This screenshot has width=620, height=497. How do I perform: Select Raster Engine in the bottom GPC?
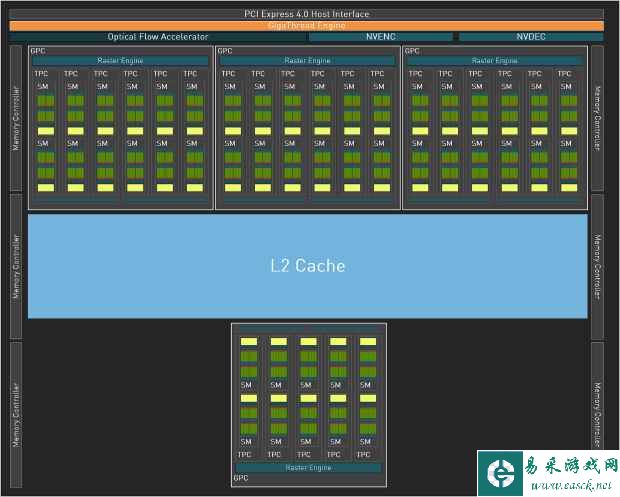(308, 467)
